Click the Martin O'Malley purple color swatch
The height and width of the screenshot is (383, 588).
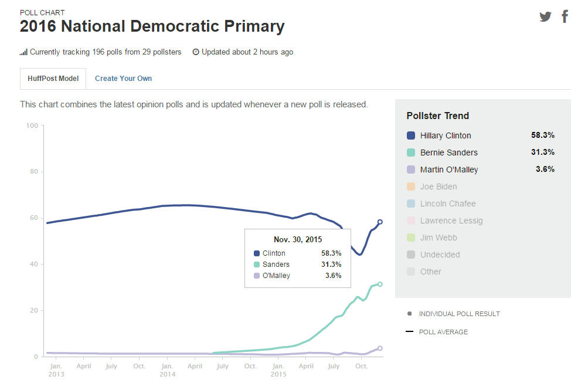pos(411,170)
